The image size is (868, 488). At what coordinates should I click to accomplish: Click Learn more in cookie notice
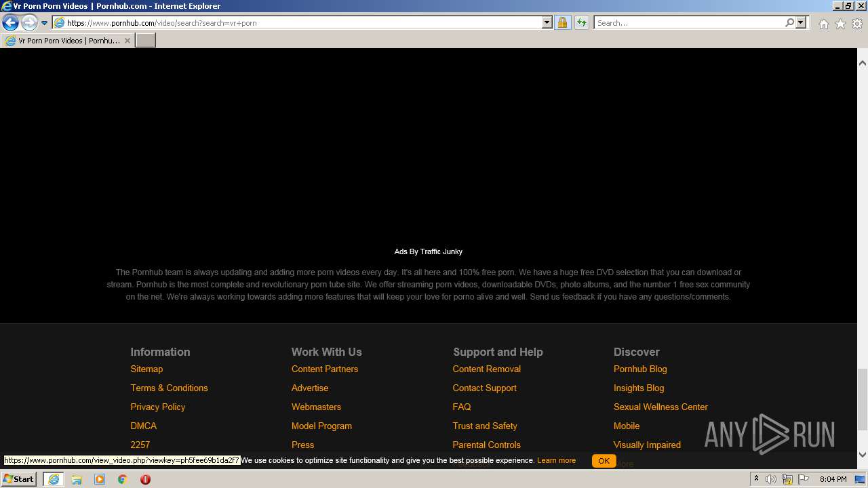(x=556, y=460)
